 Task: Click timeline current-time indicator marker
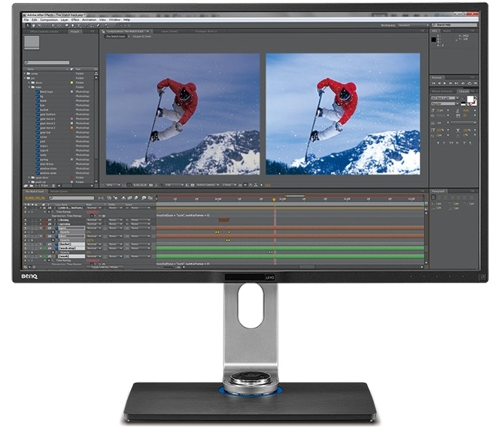point(274,199)
